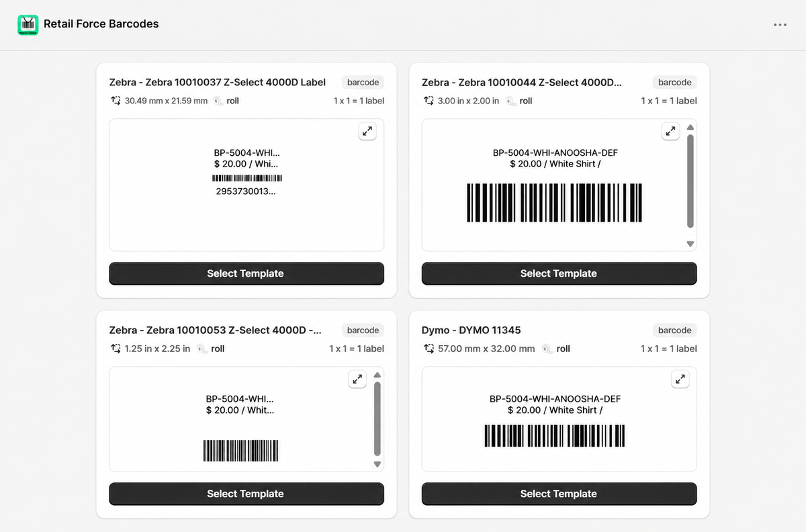Click '$ 20.00 / White Shirt /' in DYMO preview
Screen dimensions: 806x532
[x=555, y=410]
